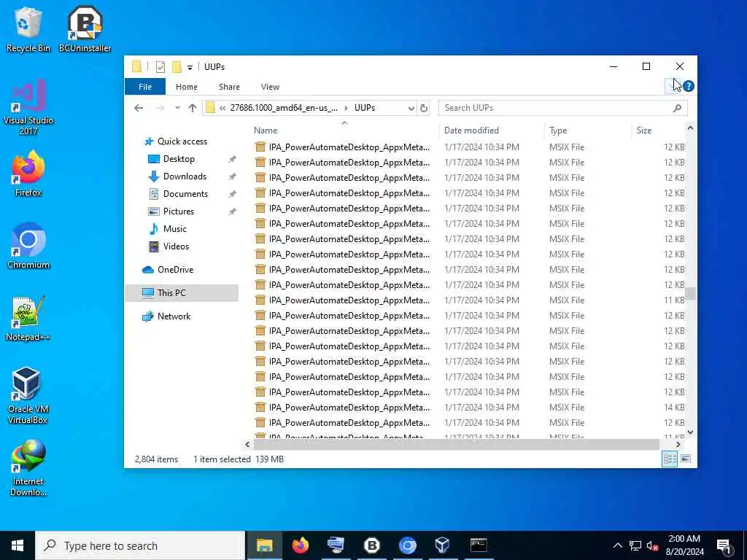Select the MSIX file sized 14 KB

point(470,408)
